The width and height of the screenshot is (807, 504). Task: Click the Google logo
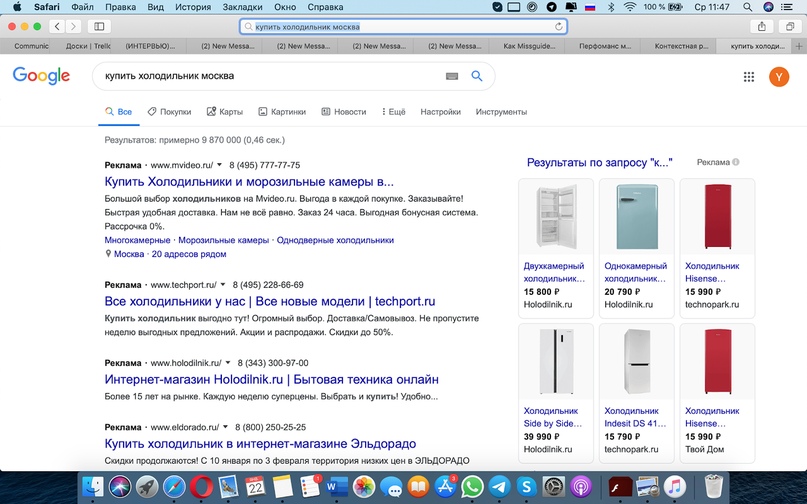pos(41,76)
